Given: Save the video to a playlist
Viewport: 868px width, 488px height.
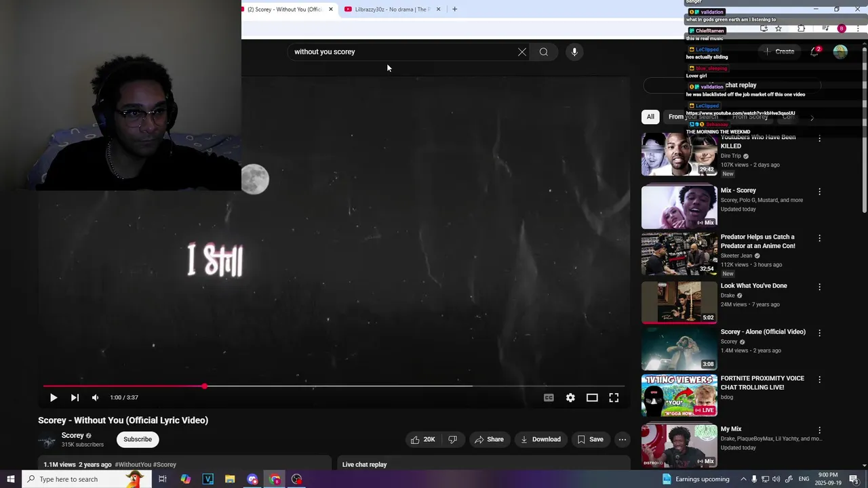Looking at the screenshot, I should 590,439.
